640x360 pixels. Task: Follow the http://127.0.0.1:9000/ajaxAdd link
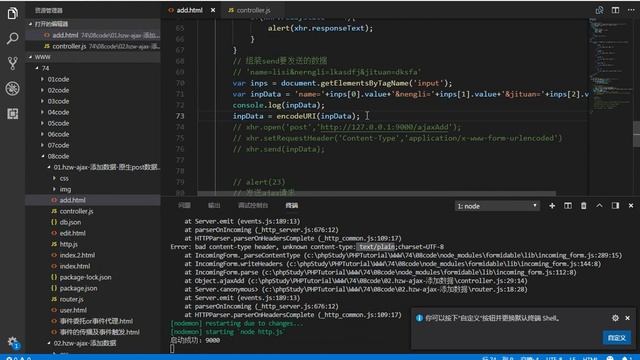(384, 127)
